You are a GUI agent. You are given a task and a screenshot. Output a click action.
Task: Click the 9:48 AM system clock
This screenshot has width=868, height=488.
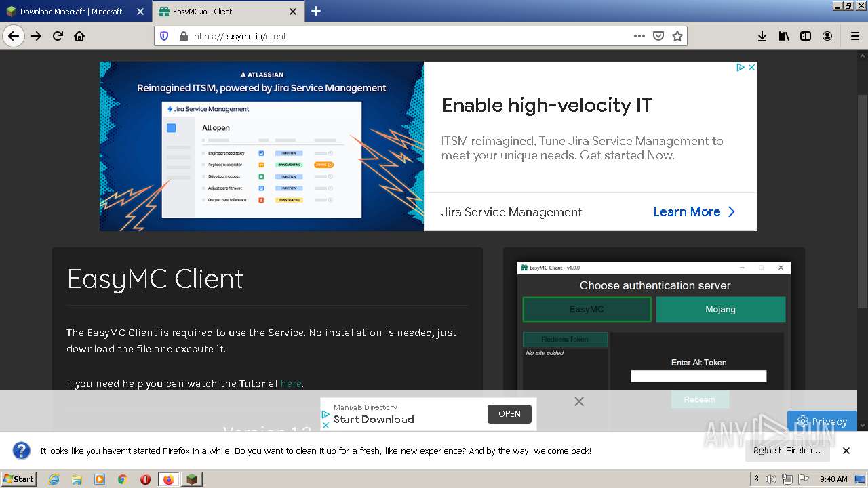pyautogui.click(x=833, y=479)
